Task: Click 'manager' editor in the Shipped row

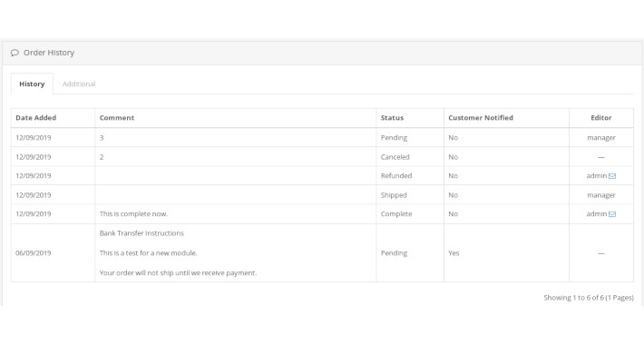Action: click(600, 195)
